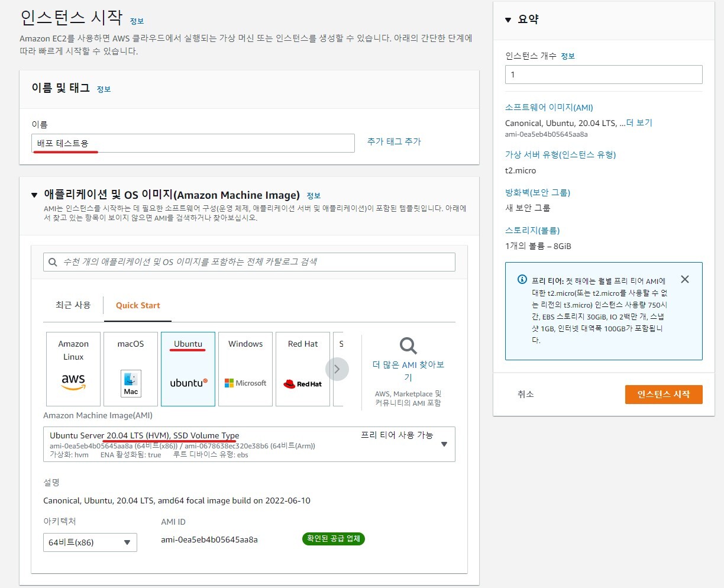Switch to the 최근 사용 tab
The width and height of the screenshot is (724, 588).
(x=73, y=305)
